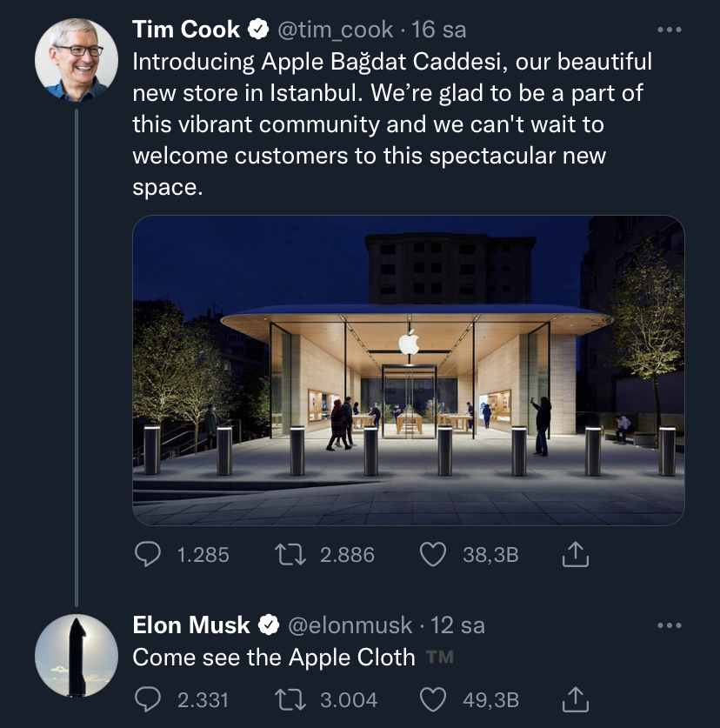Click the Come see the Apple Cloth text
720x728 pixels.
[x=274, y=657]
